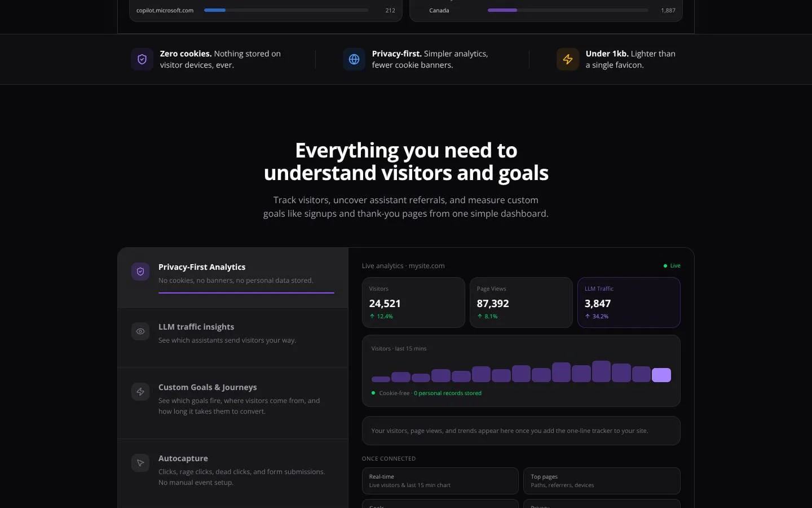Screen dimensions: 812x508
Task: Click the Visitors · last 15 mins label
Action: click(x=399, y=349)
